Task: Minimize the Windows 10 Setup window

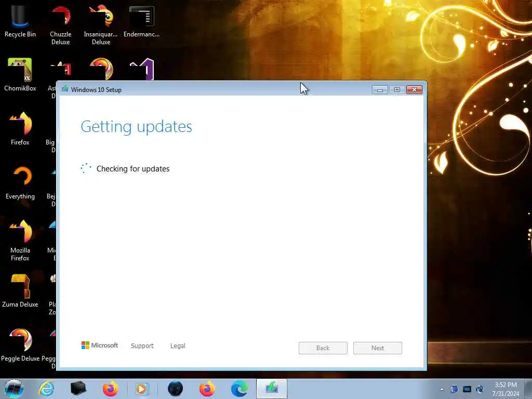Action: [380, 89]
